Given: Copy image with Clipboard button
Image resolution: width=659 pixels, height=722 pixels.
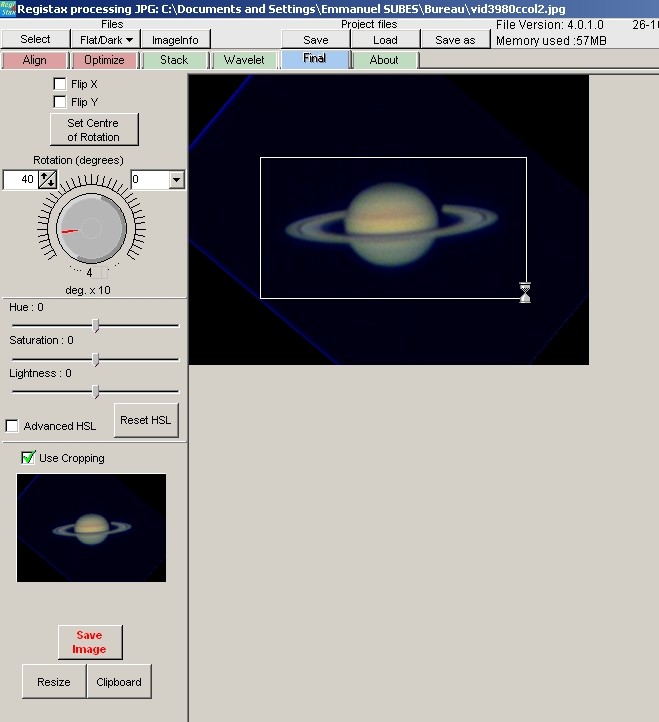Looking at the screenshot, I should pyautogui.click(x=119, y=681).
